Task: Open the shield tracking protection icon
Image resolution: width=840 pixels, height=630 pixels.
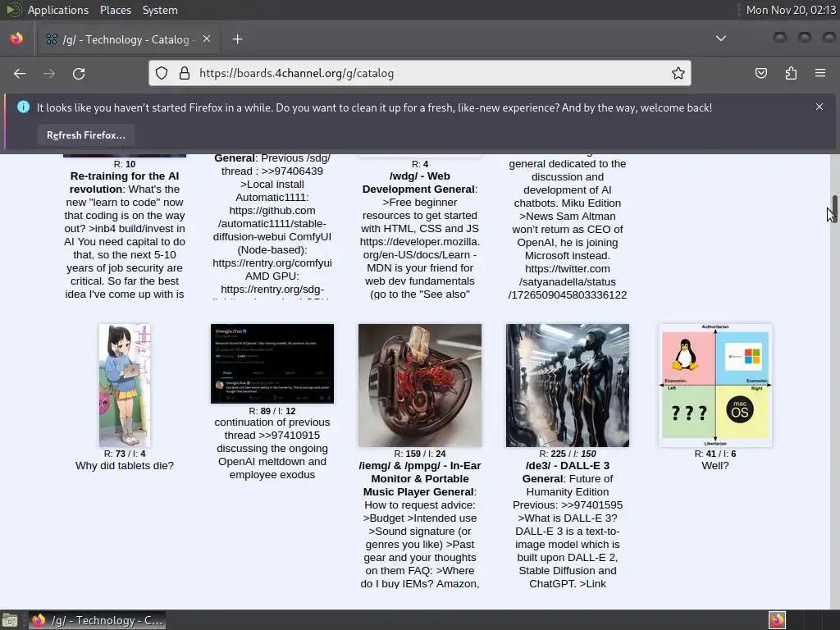Action: tap(162, 73)
